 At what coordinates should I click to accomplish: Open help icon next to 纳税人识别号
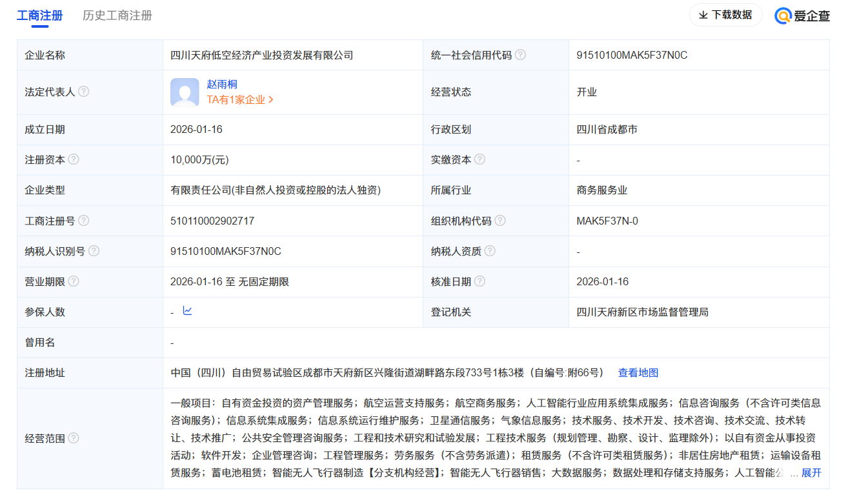(x=94, y=251)
